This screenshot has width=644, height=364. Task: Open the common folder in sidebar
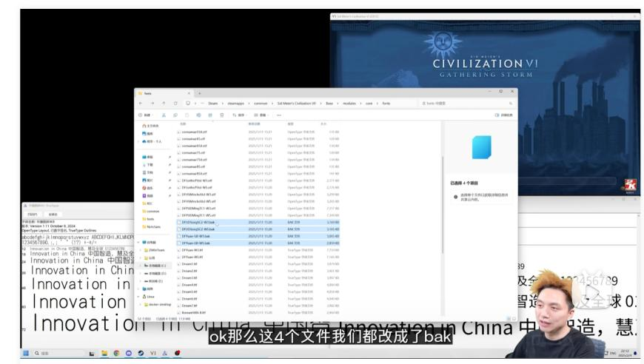(x=151, y=212)
